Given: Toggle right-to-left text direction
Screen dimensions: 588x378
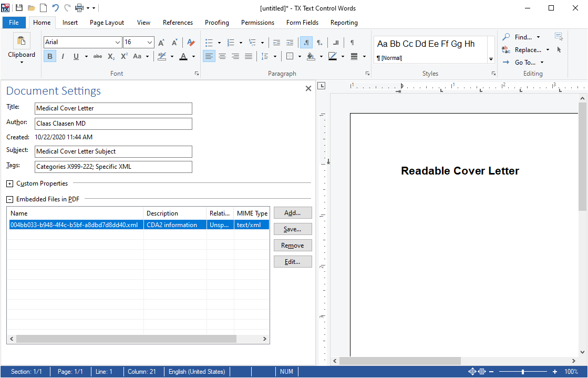Looking at the screenshot, I should (319, 43).
